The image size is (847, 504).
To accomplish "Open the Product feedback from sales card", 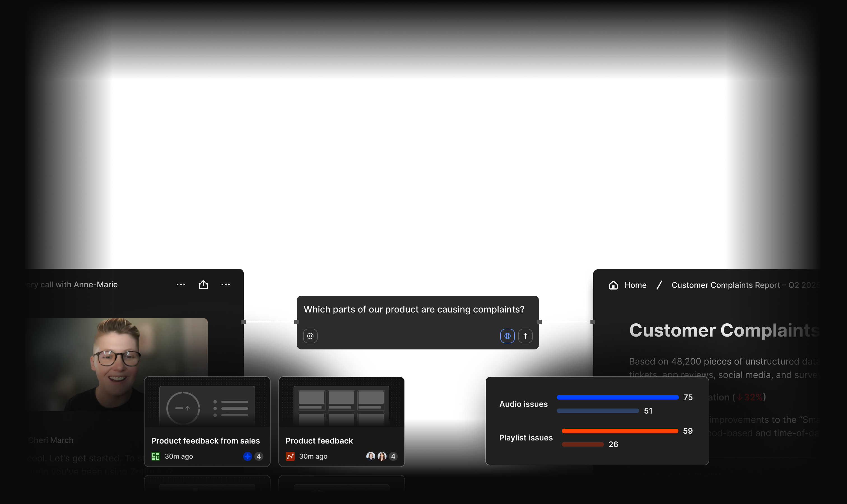I will (x=205, y=440).
